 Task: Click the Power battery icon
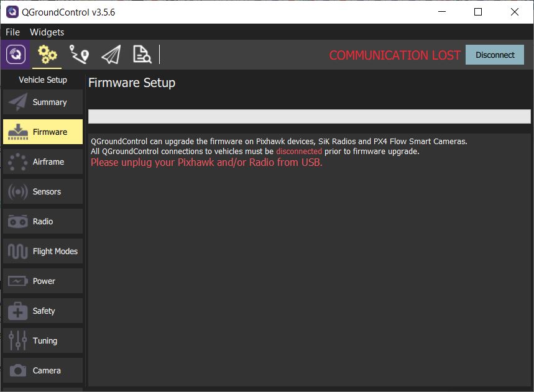[17, 281]
